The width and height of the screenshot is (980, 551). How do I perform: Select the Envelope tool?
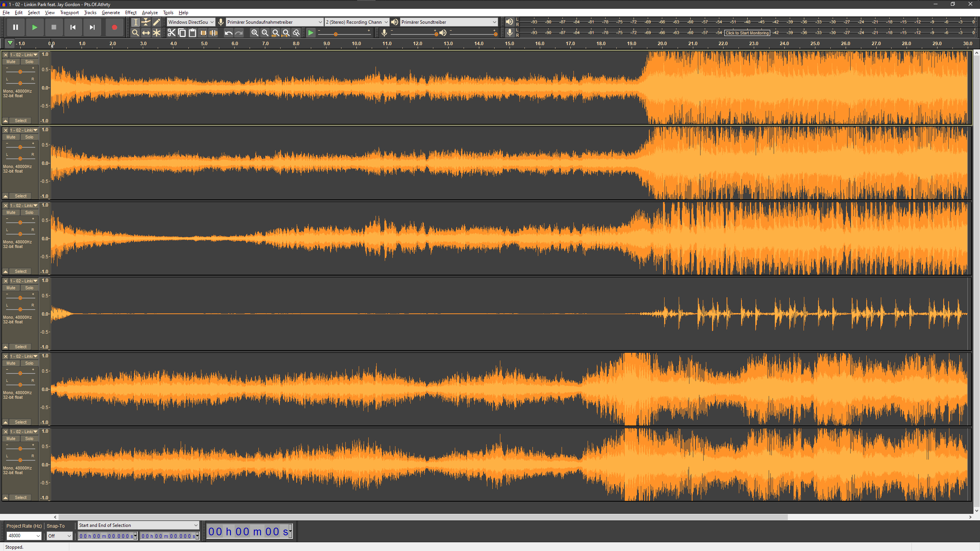coord(146,22)
